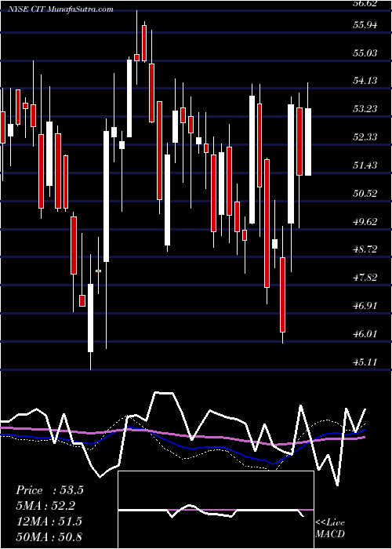Click the NYSE CIT MunafaSutra.com title text
This screenshot has height=549, width=392.
point(60,9)
